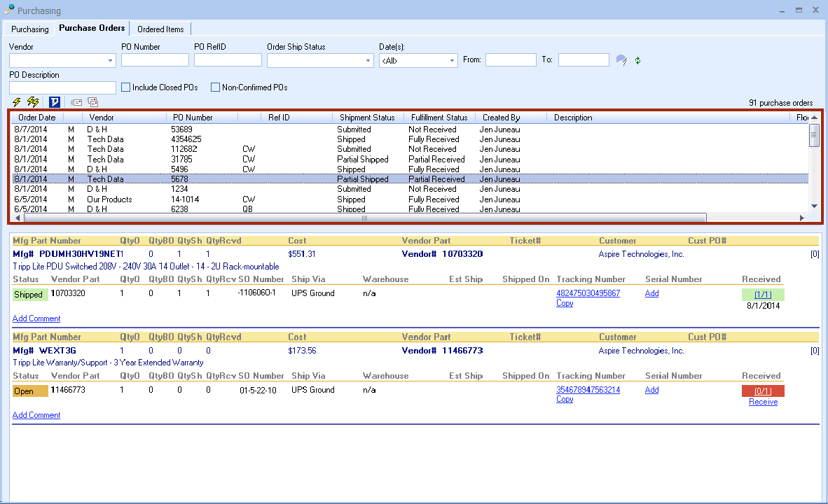Enable the Include Closed POs checkbox
828x504 pixels.
(x=126, y=87)
